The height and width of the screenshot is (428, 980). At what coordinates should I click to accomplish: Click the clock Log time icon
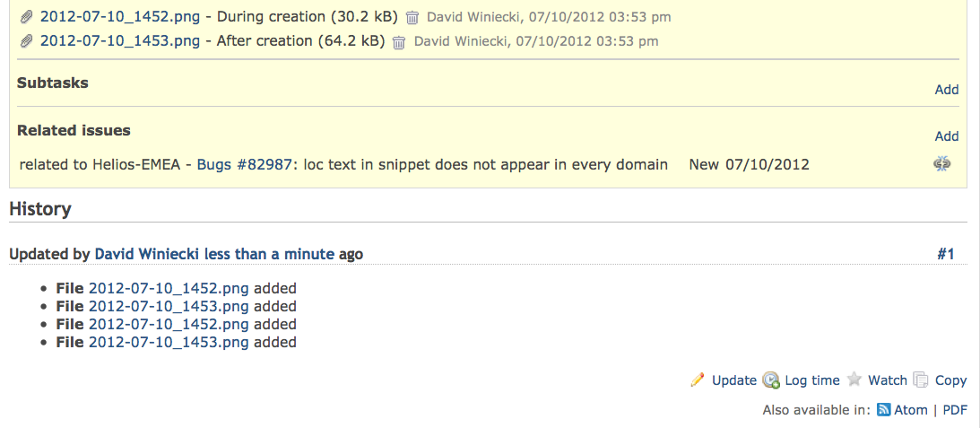click(x=771, y=380)
